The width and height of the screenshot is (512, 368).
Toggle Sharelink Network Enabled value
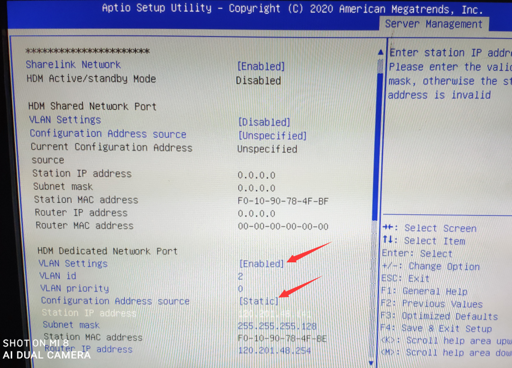pyautogui.click(x=261, y=66)
